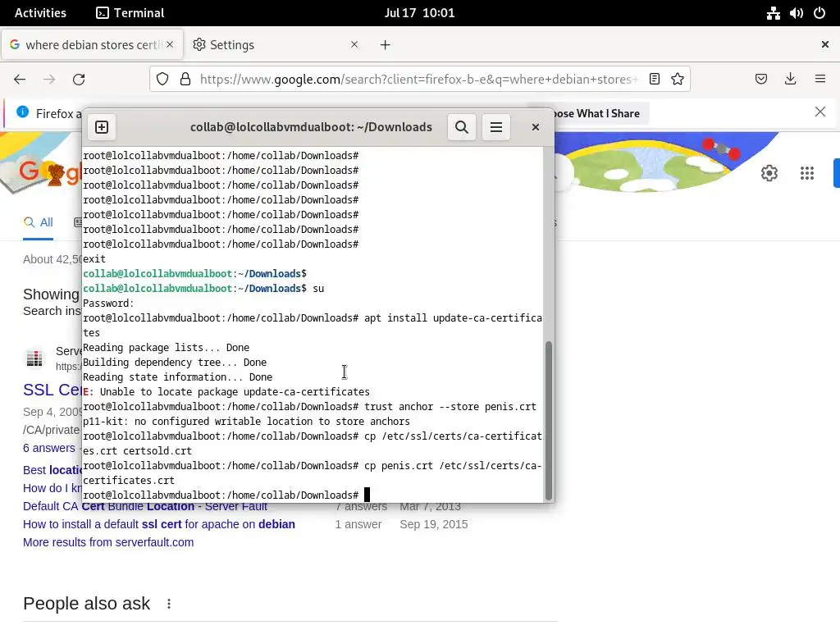Toggle reader view in address bar
This screenshot has width=840, height=630.
pyautogui.click(x=654, y=80)
